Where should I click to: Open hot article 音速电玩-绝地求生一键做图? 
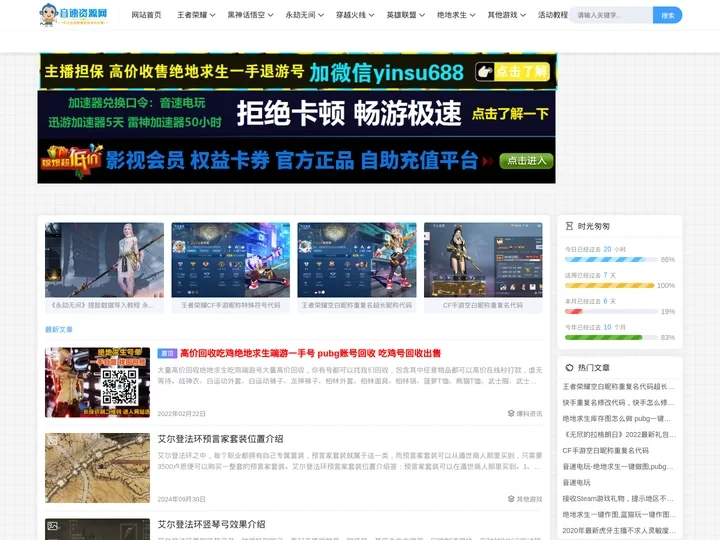coord(618,467)
